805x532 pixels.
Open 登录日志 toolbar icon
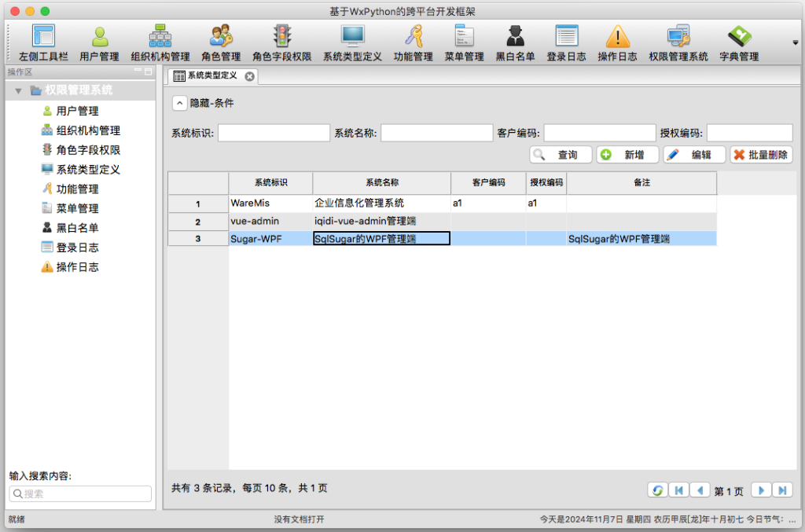click(x=566, y=42)
